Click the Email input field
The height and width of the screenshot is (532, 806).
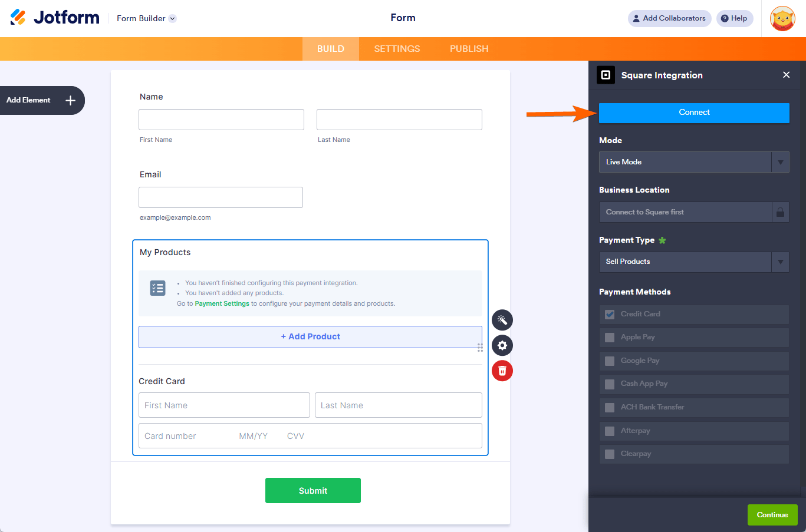coord(221,197)
